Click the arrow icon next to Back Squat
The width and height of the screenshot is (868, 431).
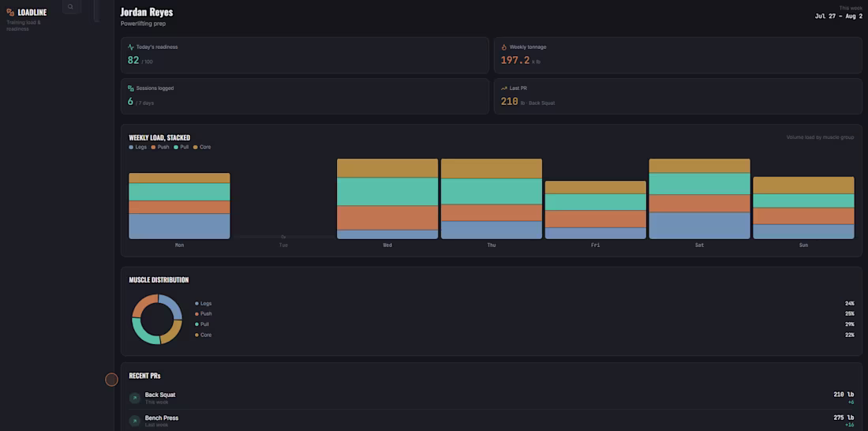click(x=134, y=398)
